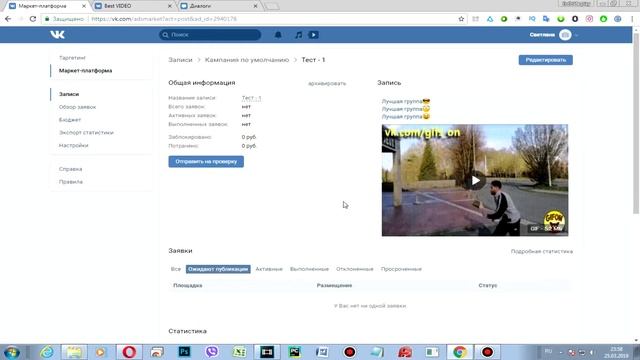Viewport: 640px width, 360px height.
Task: Open Настройки in sidebar
Action: 73,145
